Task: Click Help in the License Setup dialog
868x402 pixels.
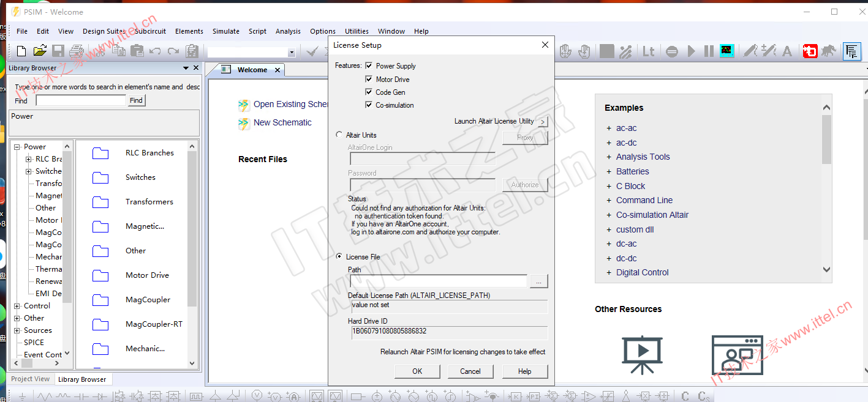Action: [524, 371]
